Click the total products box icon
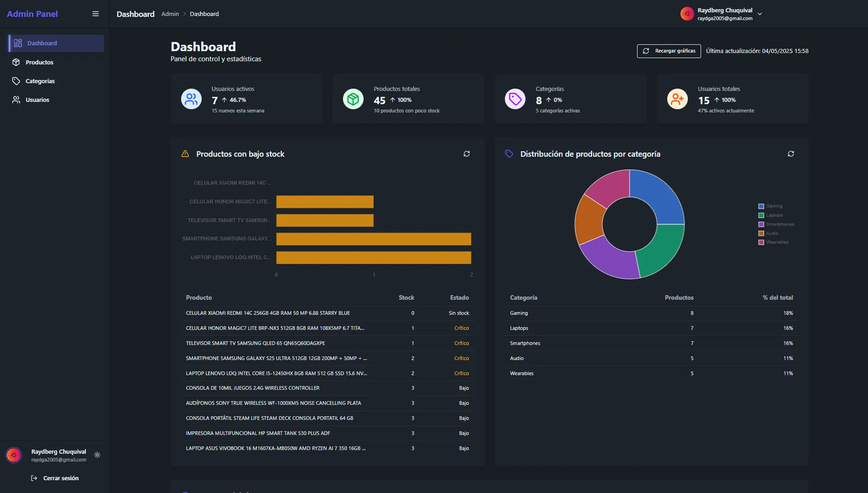Viewport: 868px width, 493px height. click(353, 99)
